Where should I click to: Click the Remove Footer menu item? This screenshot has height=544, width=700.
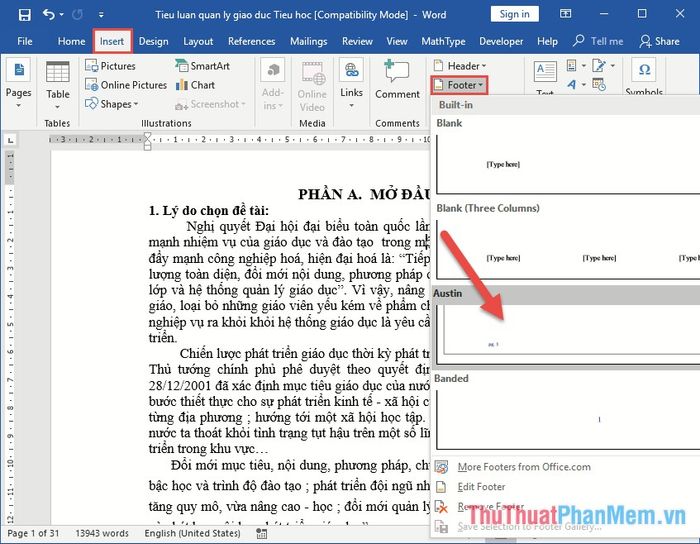click(491, 507)
